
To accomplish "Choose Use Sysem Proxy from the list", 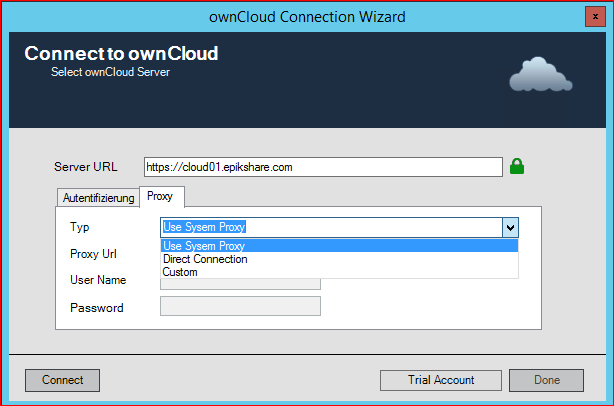I will pyautogui.click(x=339, y=246).
